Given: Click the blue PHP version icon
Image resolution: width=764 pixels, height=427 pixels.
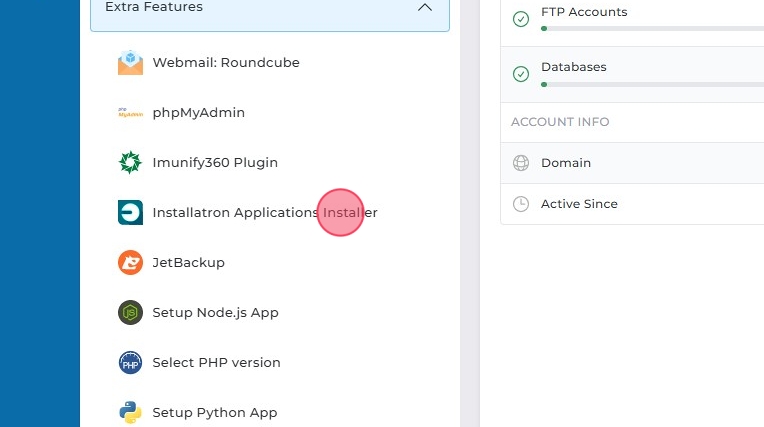Looking at the screenshot, I should pyautogui.click(x=130, y=362).
